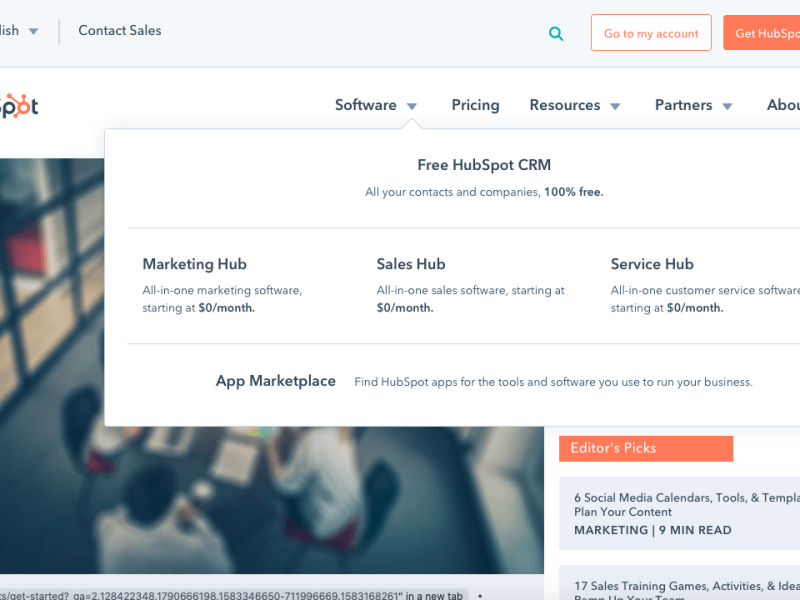Viewport: 800px width, 600px height.
Task: Open the Free HubSpot CRM link
Action: click(x=484, y=165)
